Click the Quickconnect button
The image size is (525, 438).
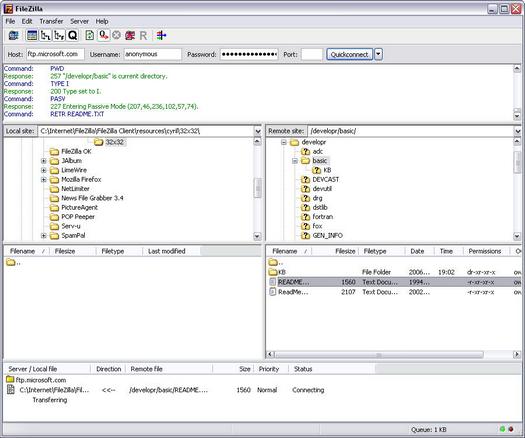click(350, 54)
